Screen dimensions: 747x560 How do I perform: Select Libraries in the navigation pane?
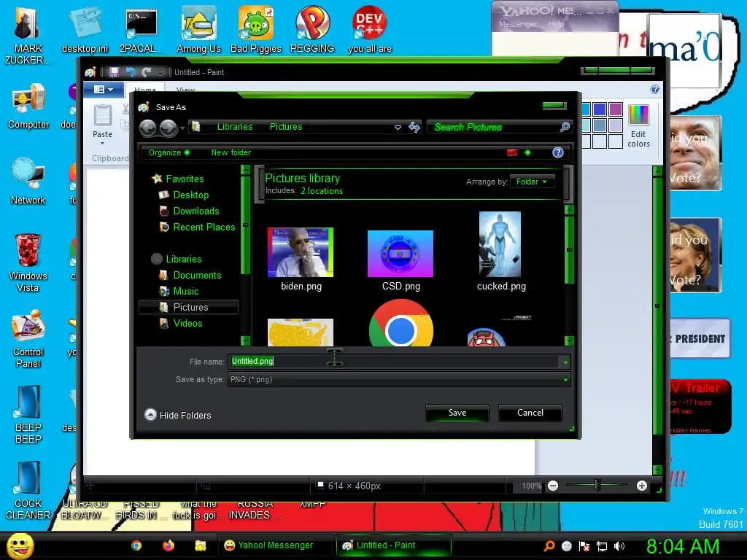point(177,259)
